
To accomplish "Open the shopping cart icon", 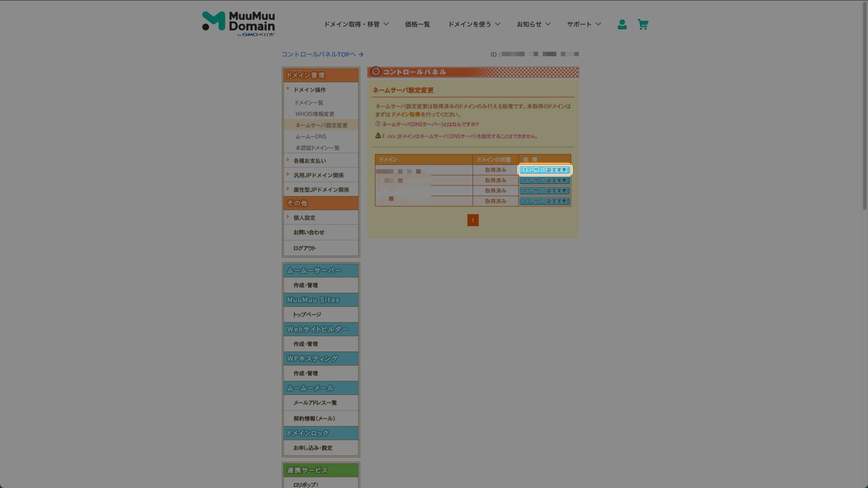I will tap(643, 24).
